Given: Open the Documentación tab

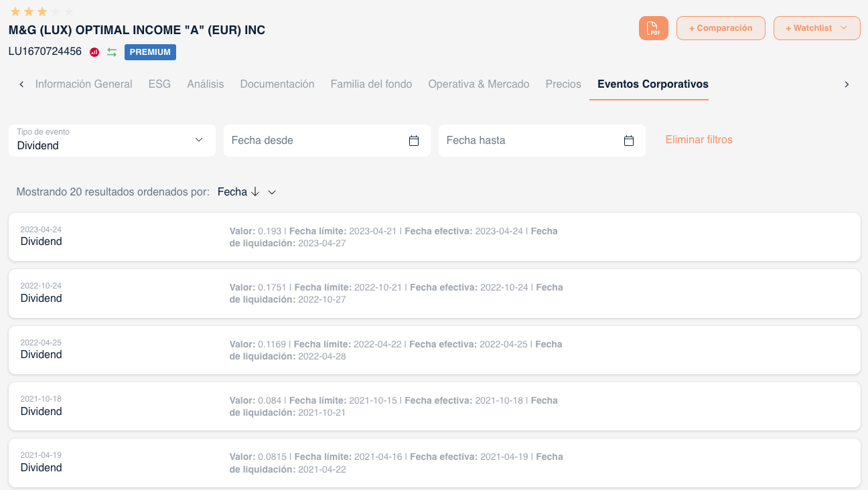Looking at the screenshot, I should click(277, 84).
